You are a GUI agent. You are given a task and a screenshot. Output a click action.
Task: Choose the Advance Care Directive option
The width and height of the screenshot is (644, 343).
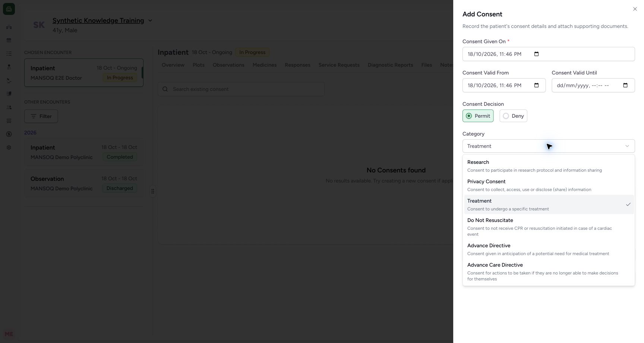click(x=549, y=271)
